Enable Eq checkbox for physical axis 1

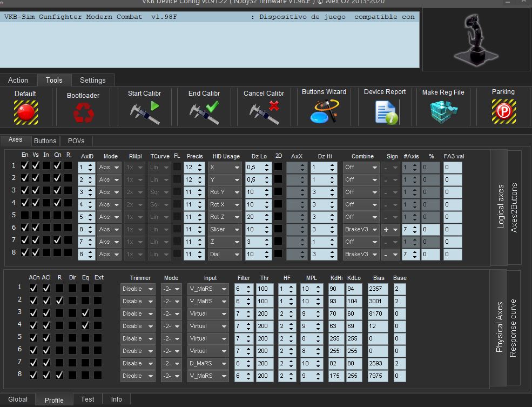click(86, 289)
